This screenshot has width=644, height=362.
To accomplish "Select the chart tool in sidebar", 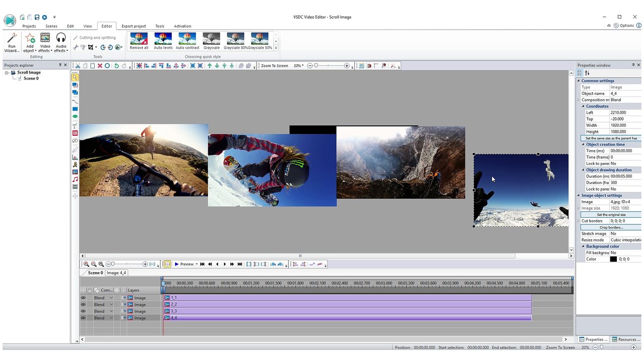I will pos(75,157).
